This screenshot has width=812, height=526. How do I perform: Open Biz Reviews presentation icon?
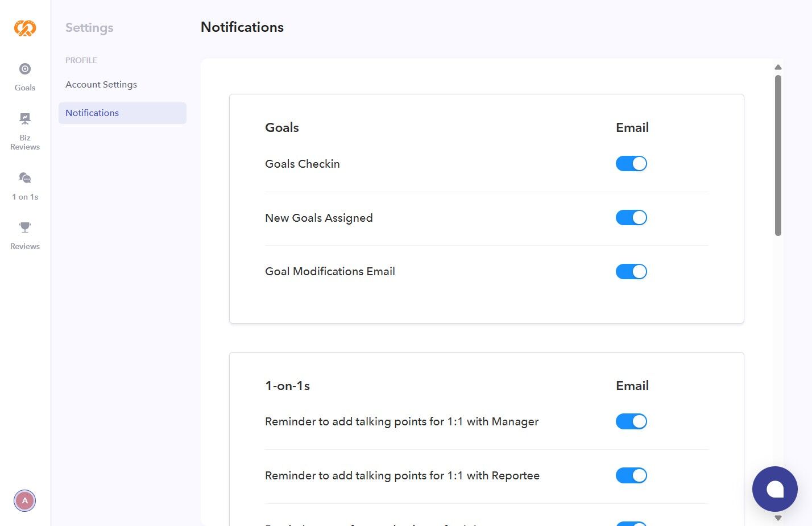pos(25,118)
